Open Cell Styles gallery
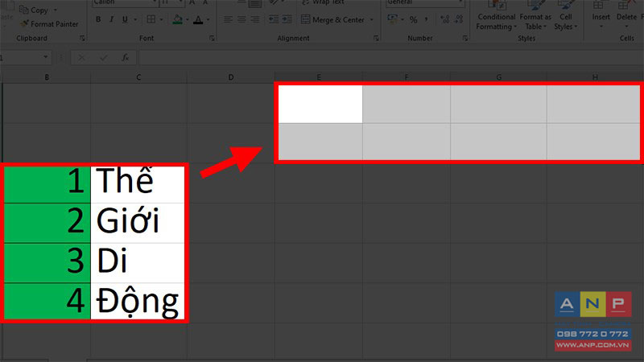 coord(566,16)
